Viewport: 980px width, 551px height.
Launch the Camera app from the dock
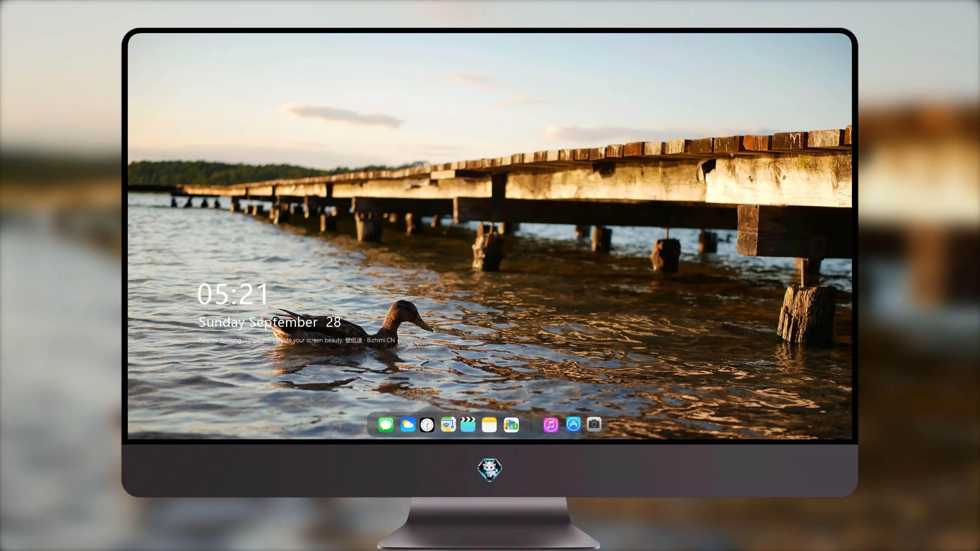594,424
